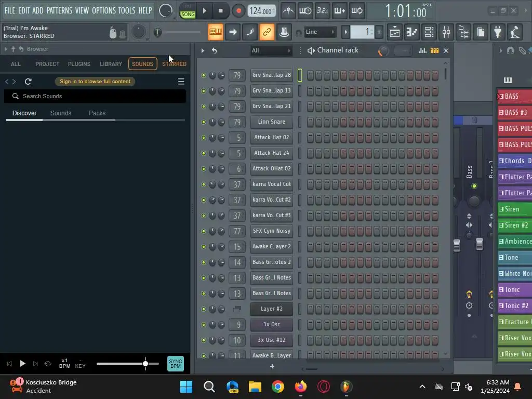Enable the link/chain toolbar icon

[x=267, y=32]
